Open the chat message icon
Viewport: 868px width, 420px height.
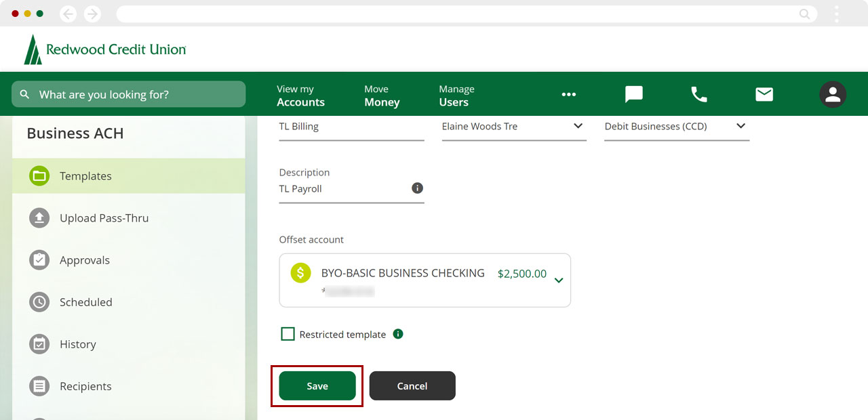click(x=633, y=94)
